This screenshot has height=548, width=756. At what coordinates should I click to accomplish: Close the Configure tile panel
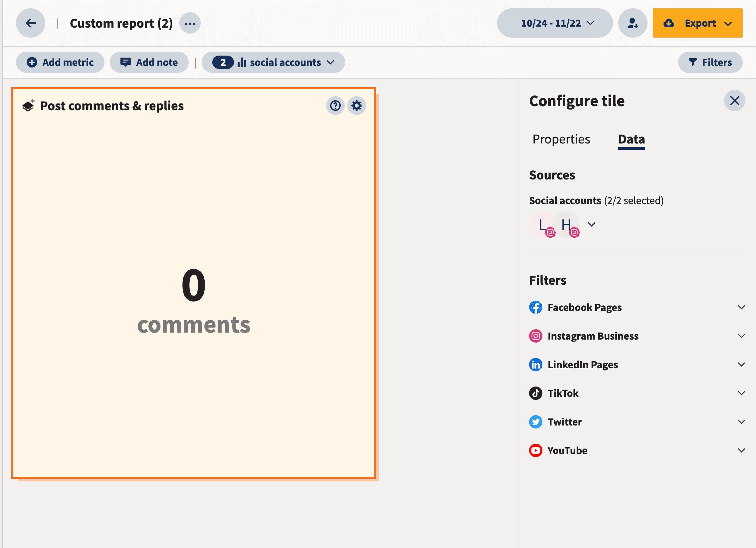734,101
